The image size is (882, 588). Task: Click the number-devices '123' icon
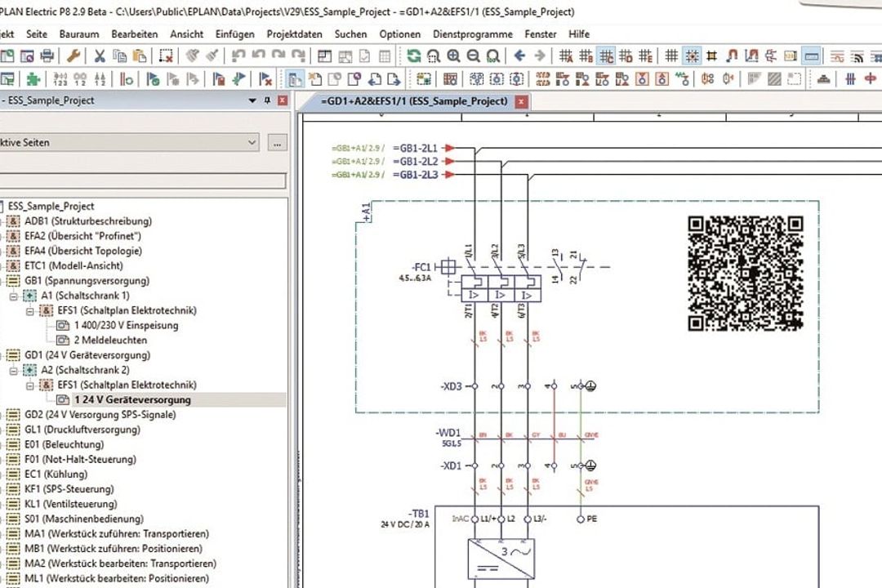60,78
